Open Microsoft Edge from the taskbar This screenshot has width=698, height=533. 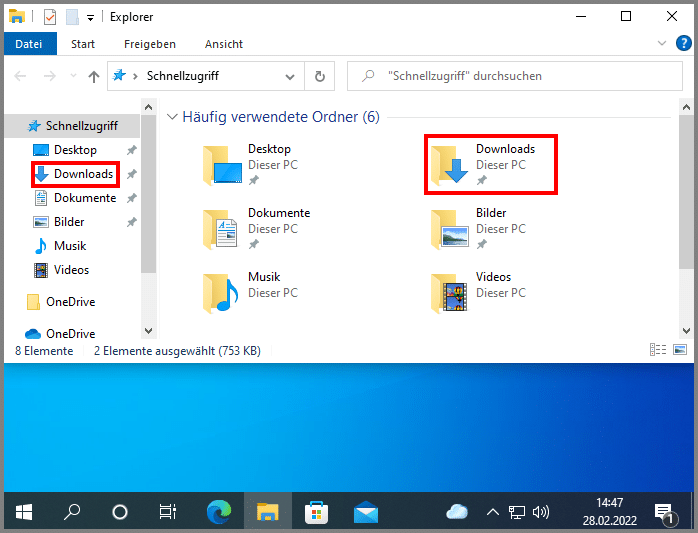point(218,512)
